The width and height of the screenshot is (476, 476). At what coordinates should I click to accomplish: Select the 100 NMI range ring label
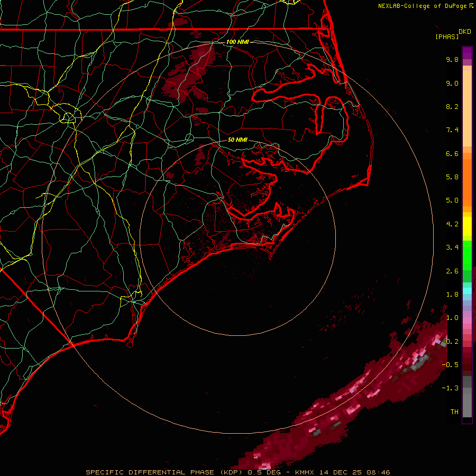pos(237,42)
